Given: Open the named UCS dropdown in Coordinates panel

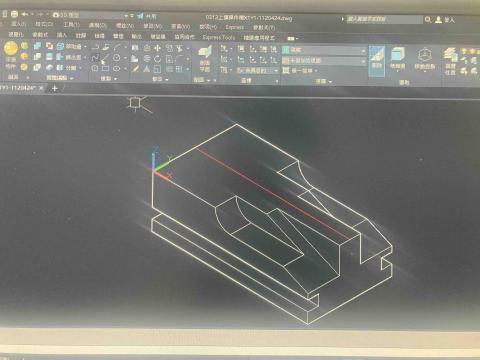Looking at the screenshot, I should click(258, 70).
